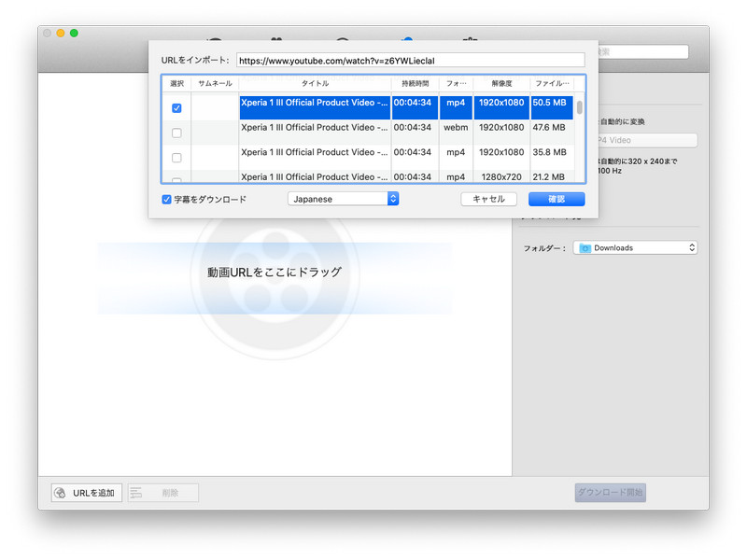Uncheck the 50.5 MB mp4 row checkbox
The height and width of the screenshot is (560, 747).
point(176,108)
